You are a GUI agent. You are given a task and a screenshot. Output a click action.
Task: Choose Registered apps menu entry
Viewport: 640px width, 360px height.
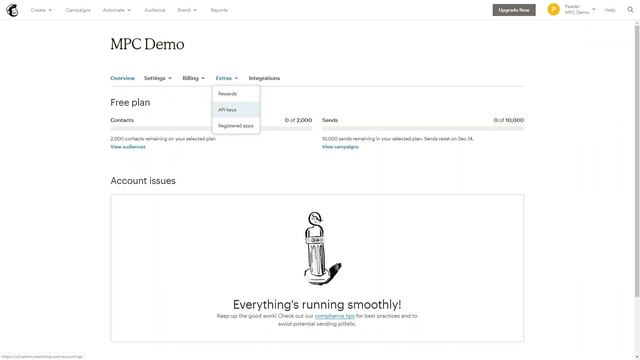pyautogui.click(x=236, y=126)
